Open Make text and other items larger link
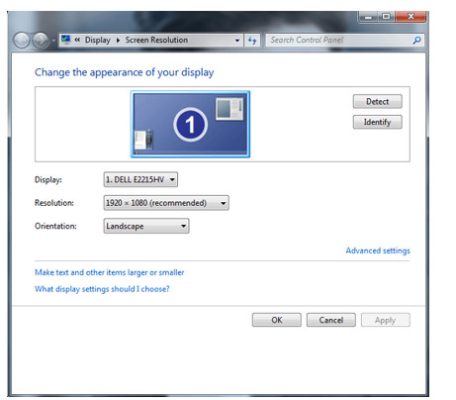The width and height of the screenshot is (456, 400). coord(109,272)
